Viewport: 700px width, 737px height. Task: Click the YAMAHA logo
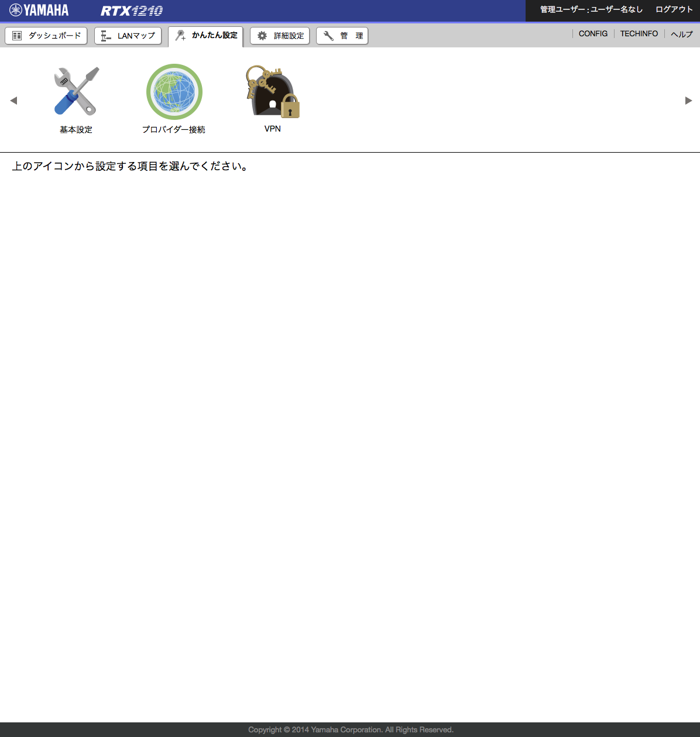[39, 10]
